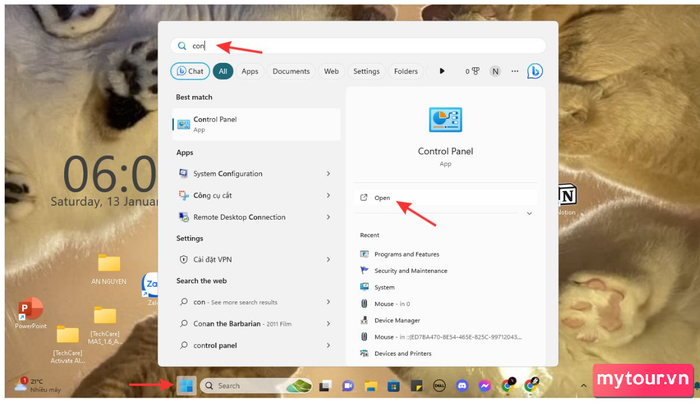700x405 pixels.
Task: Select the All filter tab
Action: pos(223,71)
